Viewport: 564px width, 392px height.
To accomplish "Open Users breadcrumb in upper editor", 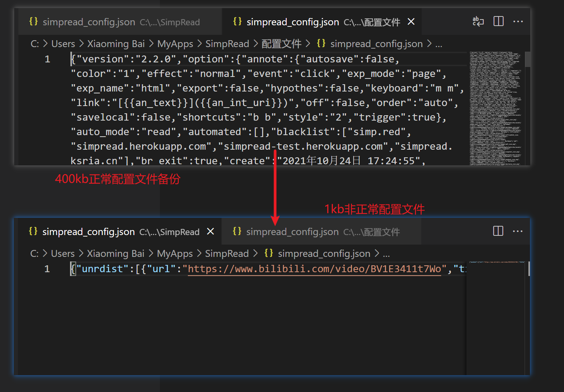I will [63, 44].
